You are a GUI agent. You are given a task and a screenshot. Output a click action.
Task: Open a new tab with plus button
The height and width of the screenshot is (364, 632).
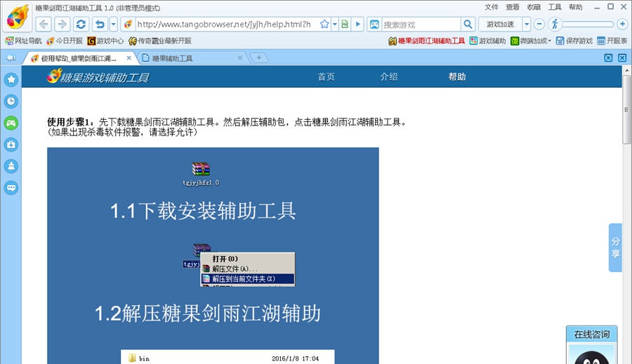tap(258, 58)
